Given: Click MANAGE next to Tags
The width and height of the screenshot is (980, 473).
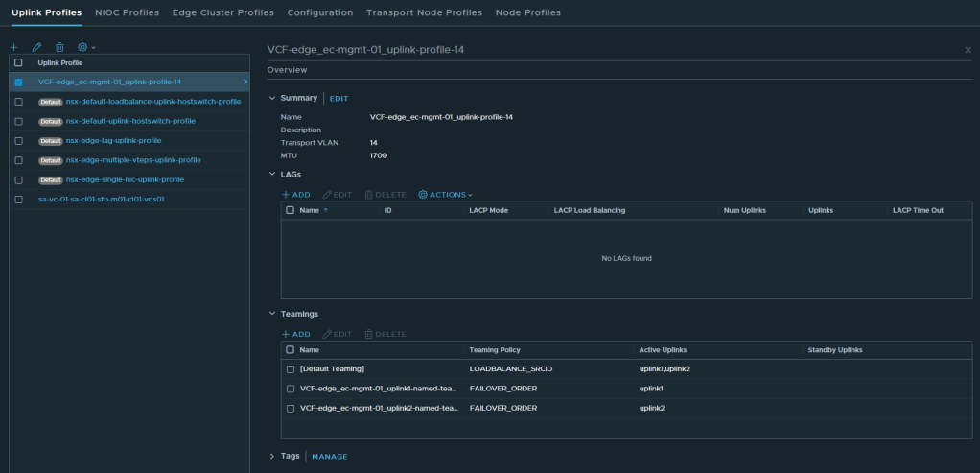Looking at the screenshot, I should tap(330, 457).
